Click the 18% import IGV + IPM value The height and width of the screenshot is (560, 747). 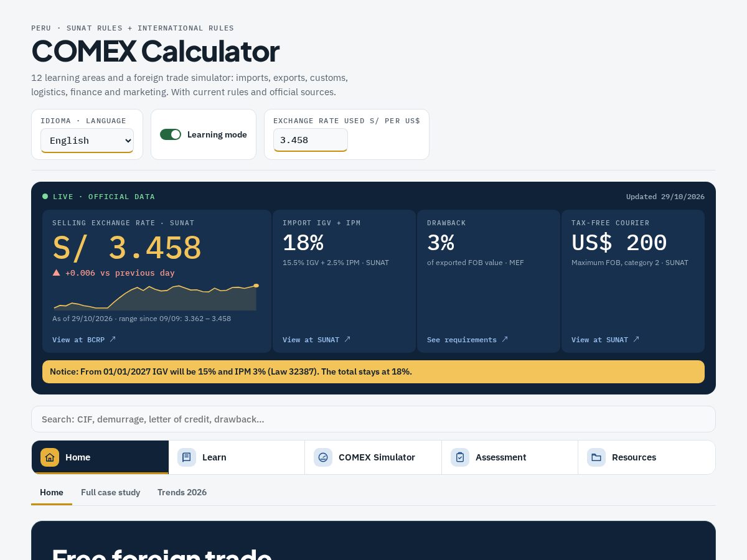click(303, 243)
